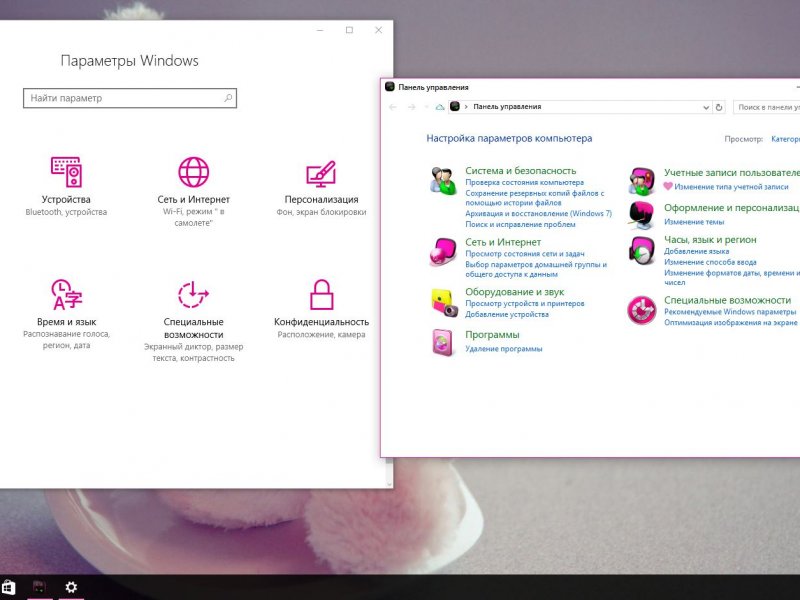The image size is (800, 600).
Task: Click the search magnifier in Найти параметр box
Action: [228, 98]
